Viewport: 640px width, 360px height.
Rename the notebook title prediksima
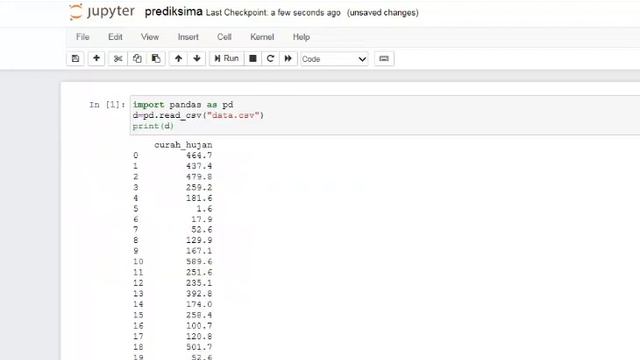coord(173,12)
